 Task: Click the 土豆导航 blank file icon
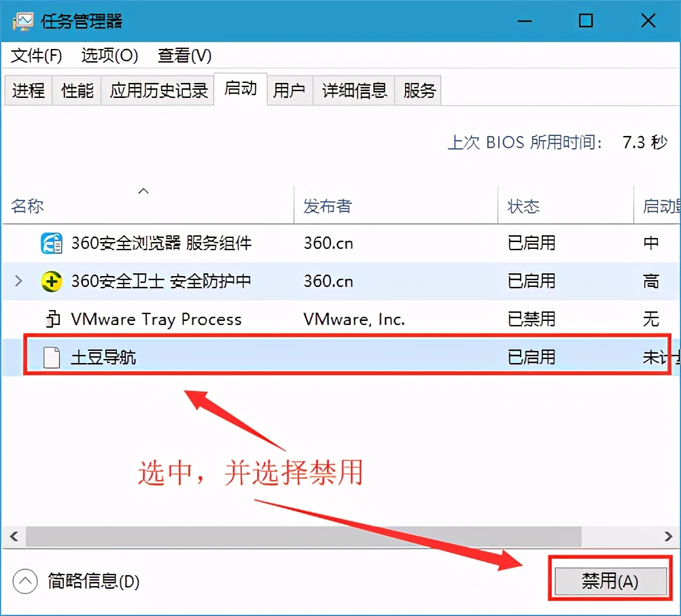[x=52, y=358]
